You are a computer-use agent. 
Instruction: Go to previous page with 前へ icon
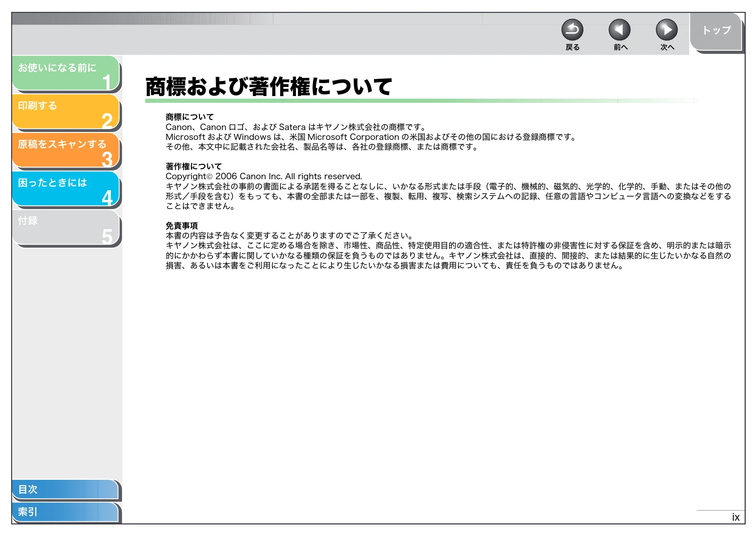[x=620, y=30]
